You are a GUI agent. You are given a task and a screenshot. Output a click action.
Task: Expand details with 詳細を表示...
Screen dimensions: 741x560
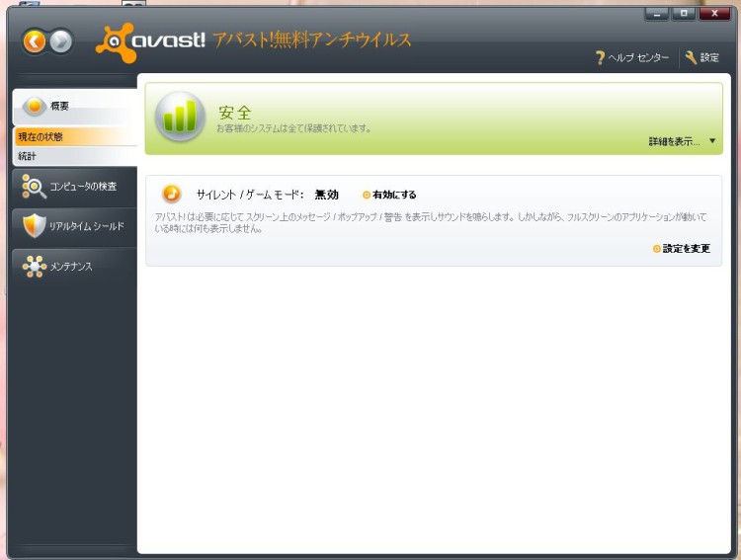pyautogui.click(x=674, y=141)
